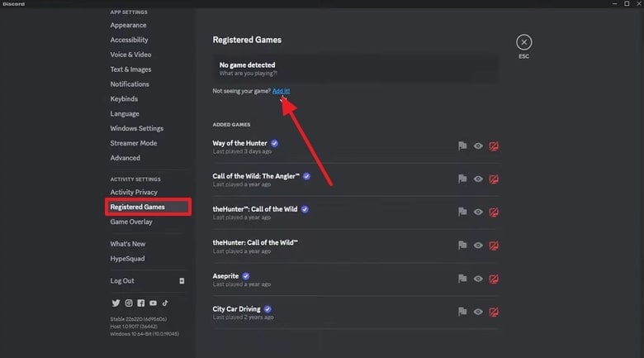Open Discord's Twitter page icon
Screen dimensions: 644x358
click(x=116, y=303)
